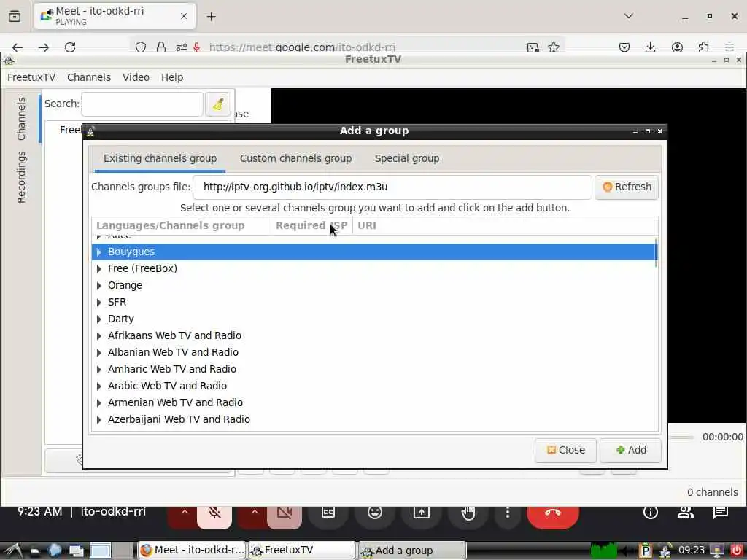
Task: Click the Present now screen share icon
Action: click(422, 513)
